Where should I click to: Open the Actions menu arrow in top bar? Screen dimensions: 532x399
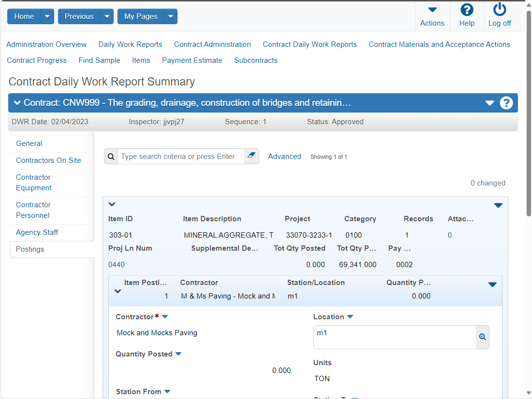click(432, 10)
